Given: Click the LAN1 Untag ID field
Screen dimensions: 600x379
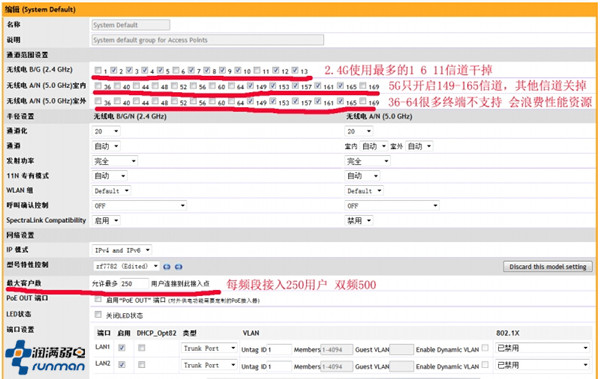Looking at the screenshot, I should coord(279,349).
